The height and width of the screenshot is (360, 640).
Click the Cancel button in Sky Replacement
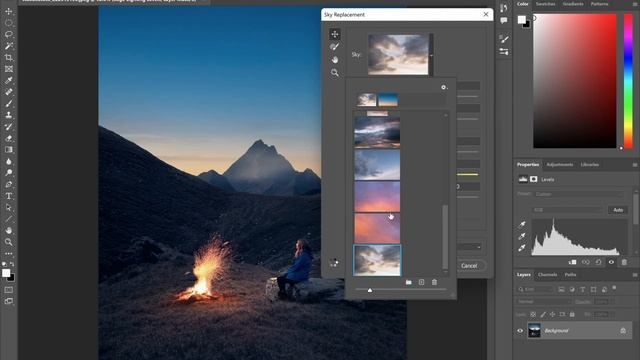point(469,266)
